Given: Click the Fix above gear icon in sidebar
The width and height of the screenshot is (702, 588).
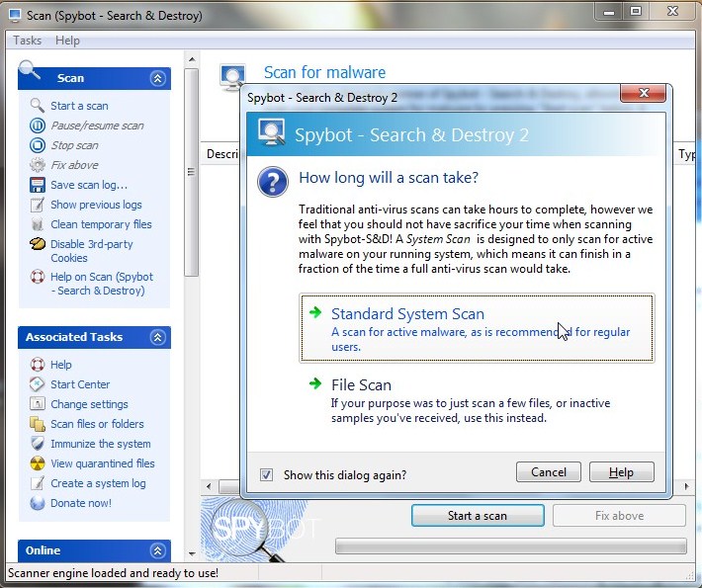Looking at the screenshot, I should pyautogui.click(x=38, y=165).
